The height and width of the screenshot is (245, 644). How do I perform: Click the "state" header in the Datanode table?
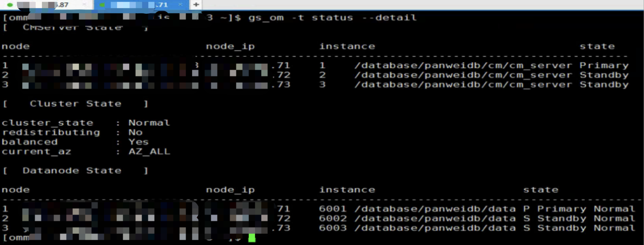point(541,190)
